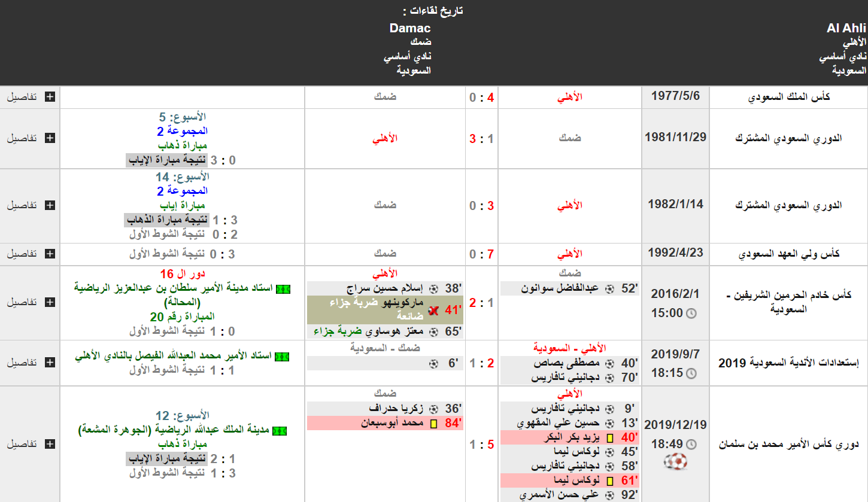Open the كأس ولي العهد السعودي competition link
Image resolution: width=868 pixels, height=502 pixels.
click(788, 254)
